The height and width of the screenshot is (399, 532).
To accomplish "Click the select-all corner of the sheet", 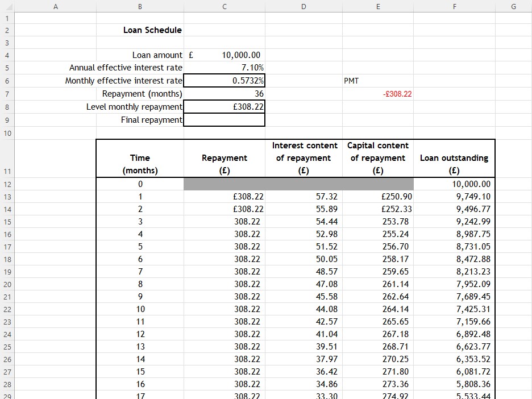I will tap(7, 6).
